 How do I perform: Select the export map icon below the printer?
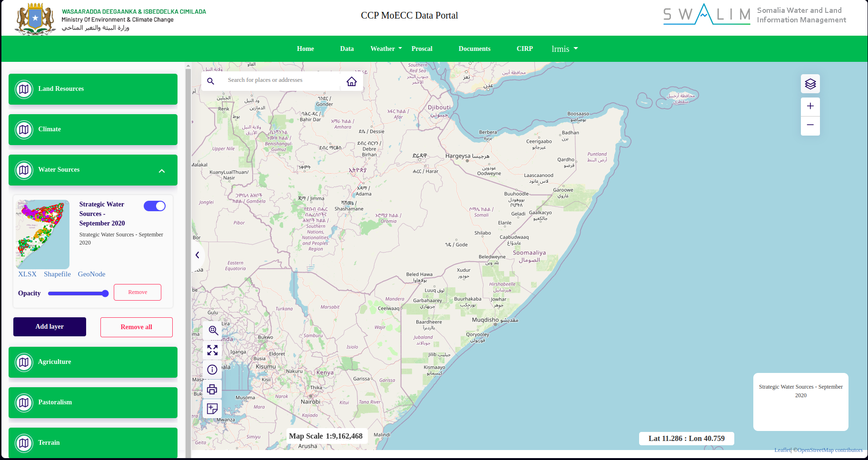(x=212, y=409)
